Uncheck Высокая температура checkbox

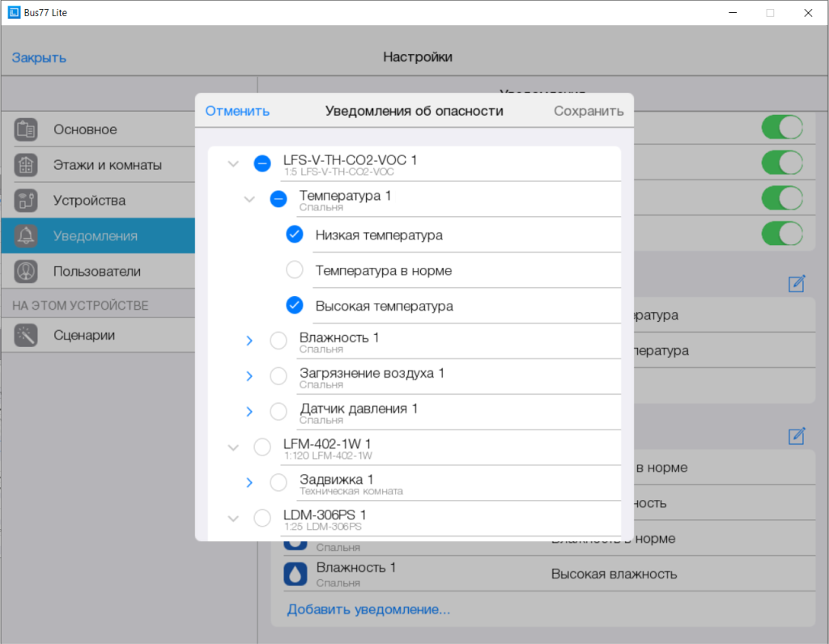click(x=295, y=306)
